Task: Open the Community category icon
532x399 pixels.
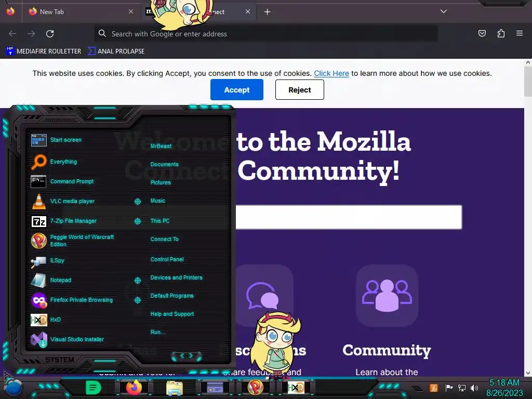Action: point(387,296)
